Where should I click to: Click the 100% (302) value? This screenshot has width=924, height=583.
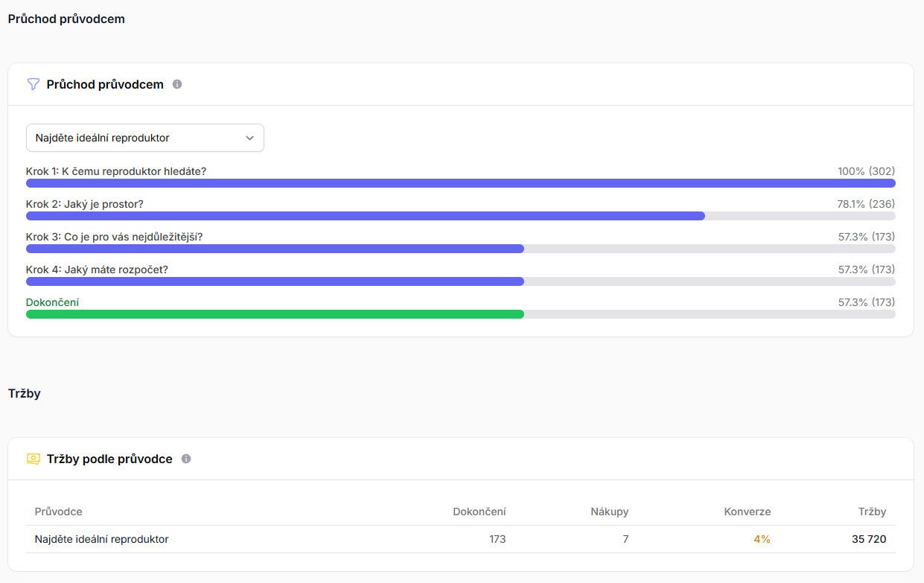[867, 171]
